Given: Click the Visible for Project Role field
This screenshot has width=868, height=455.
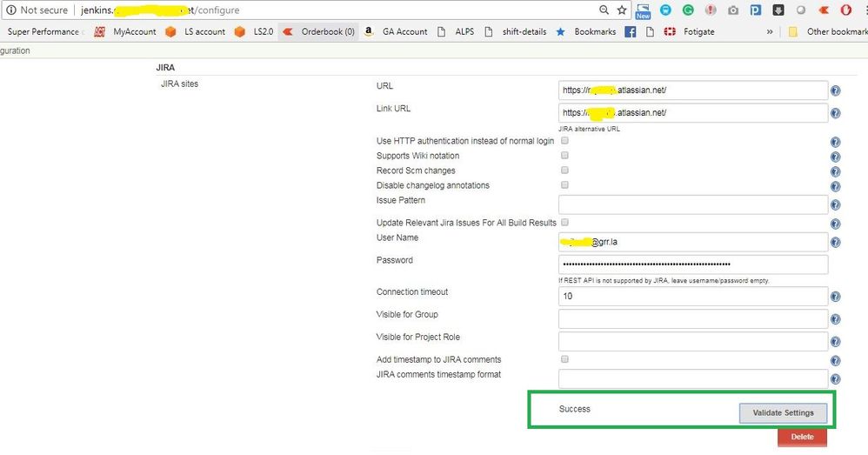Looking at the screenshot, I should coord(693,342).
